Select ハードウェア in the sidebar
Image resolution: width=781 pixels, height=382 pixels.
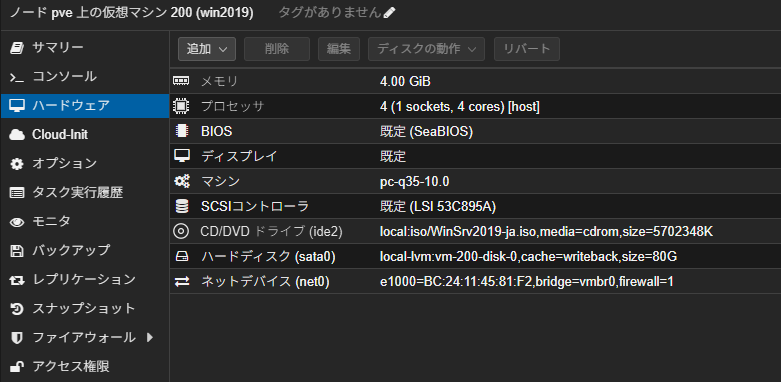[x=85, y=106]
